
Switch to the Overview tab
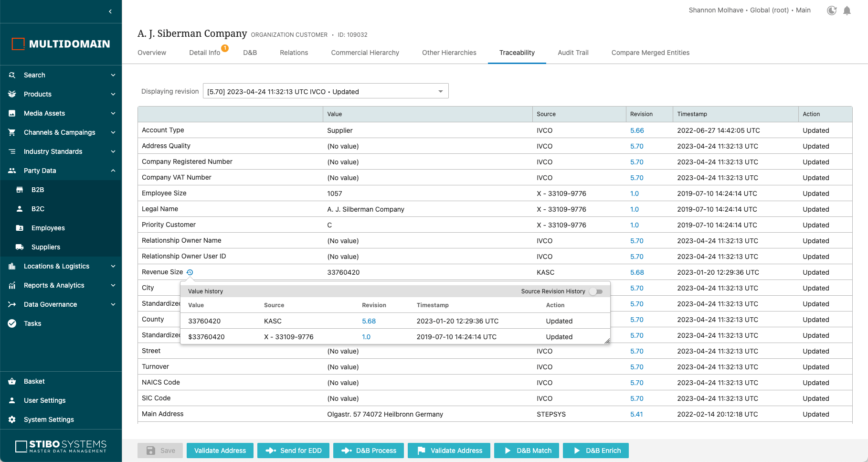pyautogui.click(x=152, y=53)
